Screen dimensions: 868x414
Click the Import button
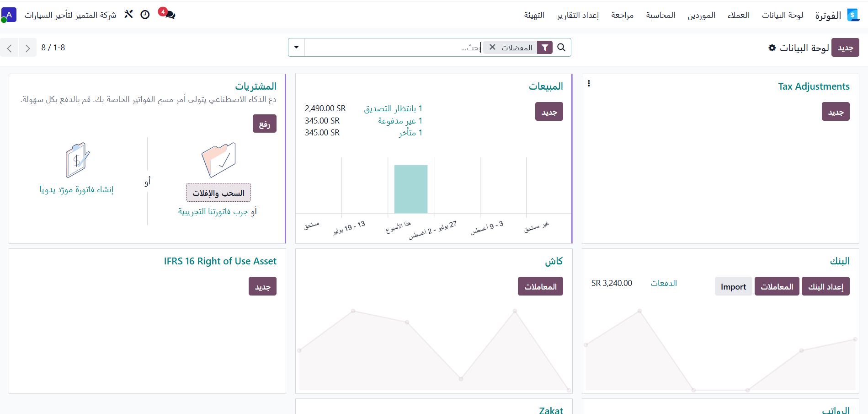733,286
